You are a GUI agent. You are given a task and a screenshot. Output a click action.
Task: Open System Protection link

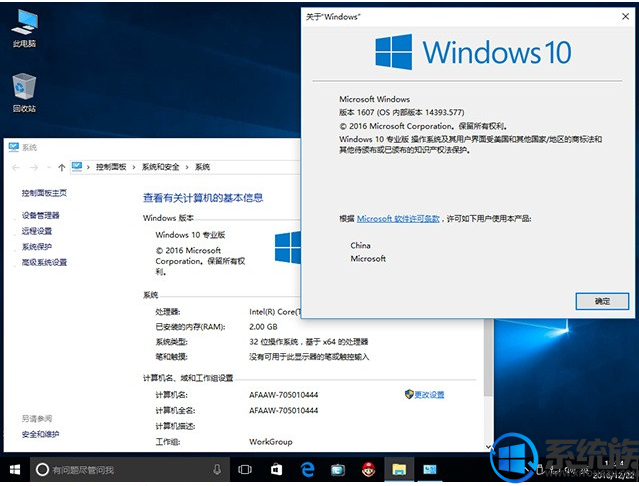pyautogui.click(x=37, y=247)
